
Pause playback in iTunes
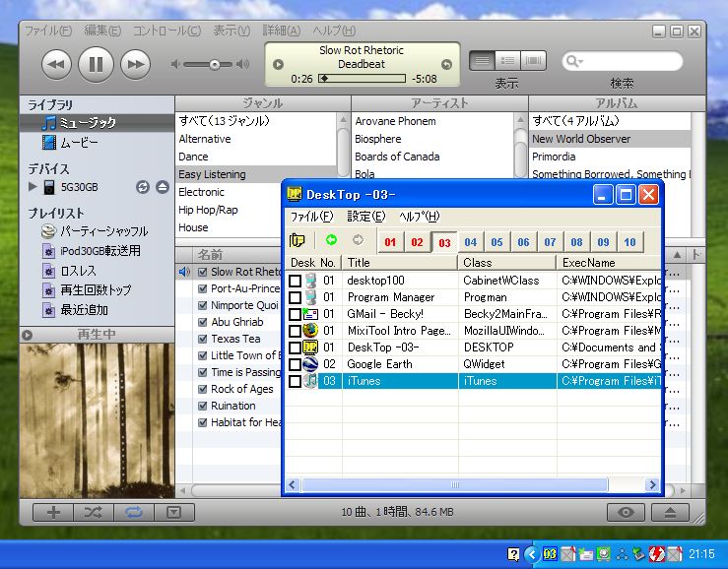(x=96, y=64)
